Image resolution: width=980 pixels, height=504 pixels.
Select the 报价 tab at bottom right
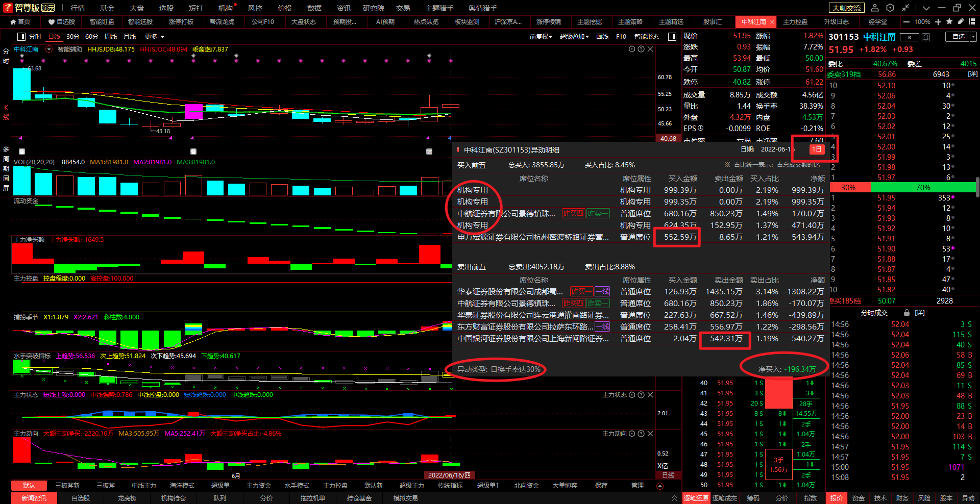(837, 498)
